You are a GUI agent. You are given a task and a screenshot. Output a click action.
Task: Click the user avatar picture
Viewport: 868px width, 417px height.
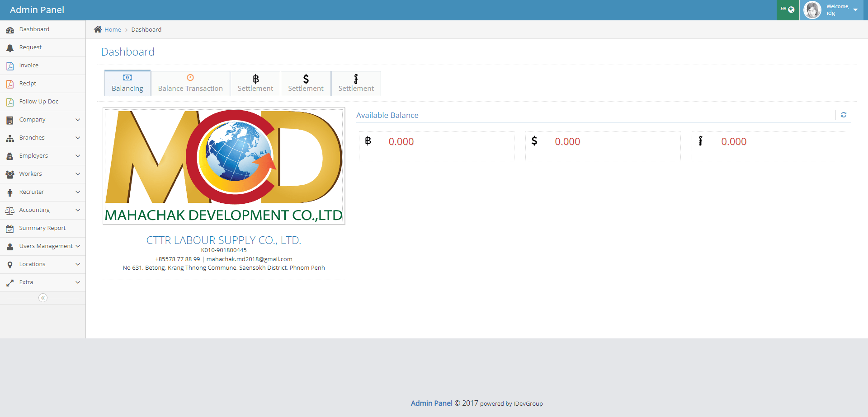812,10
